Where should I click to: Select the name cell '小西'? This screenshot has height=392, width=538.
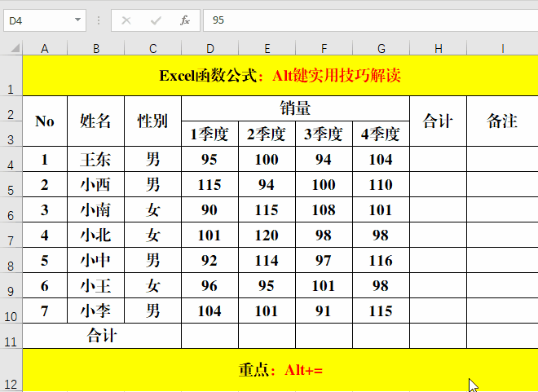[95, 184]
